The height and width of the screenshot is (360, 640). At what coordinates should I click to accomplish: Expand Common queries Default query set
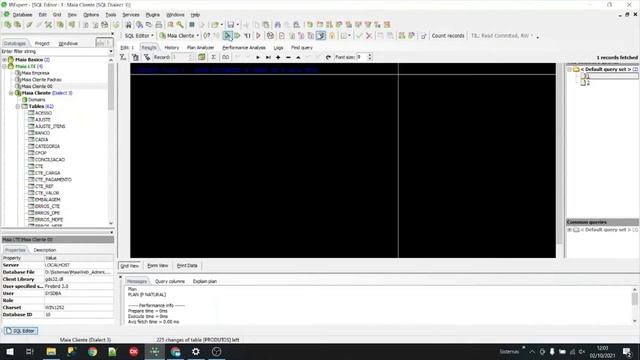click(569, 230)
